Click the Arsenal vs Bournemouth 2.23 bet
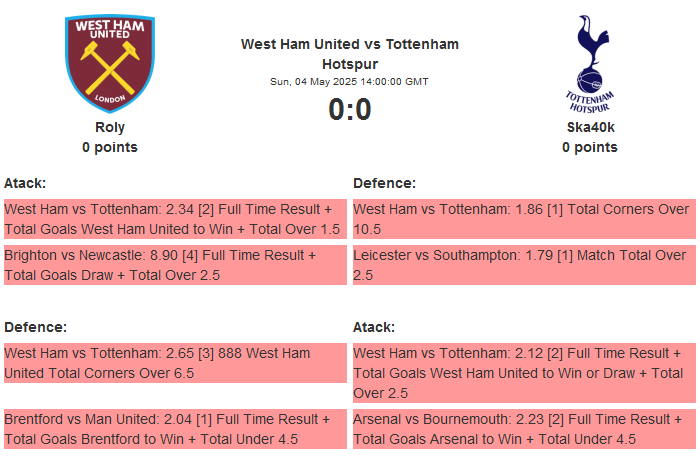This screenshot has width=700, height=460. [x=523, y=429]
